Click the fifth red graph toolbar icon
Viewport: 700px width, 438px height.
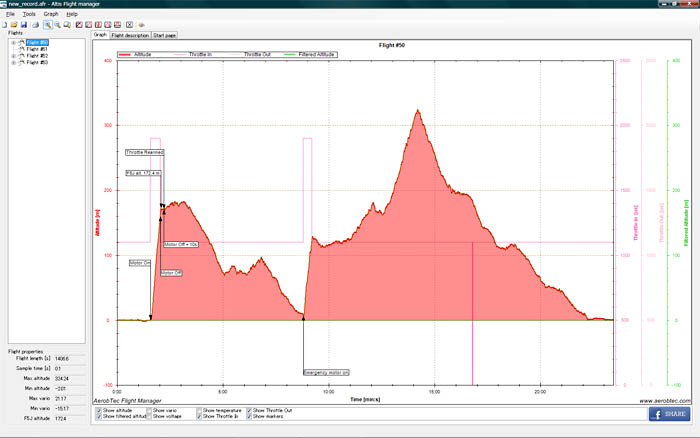point(117,25)
